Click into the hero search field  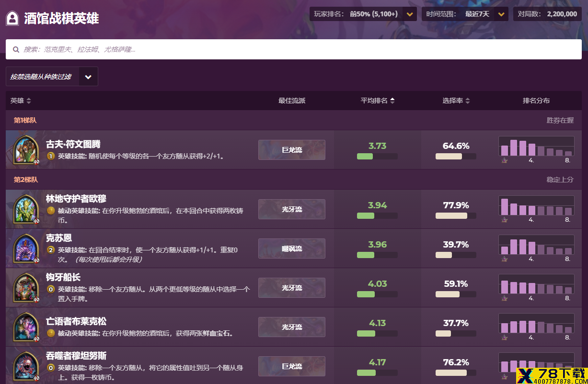coord(294,49)
